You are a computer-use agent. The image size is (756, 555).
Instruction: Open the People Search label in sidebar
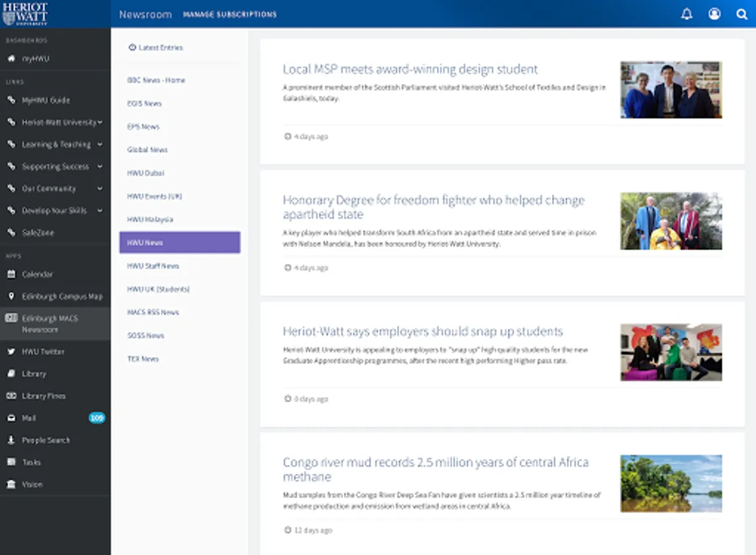pos(46,440)
